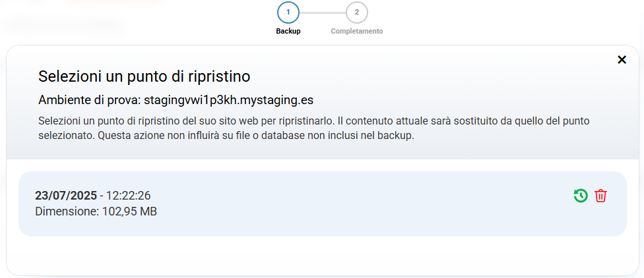
Task: Close the restore point dialog
Action: click(x=622, y=60)
